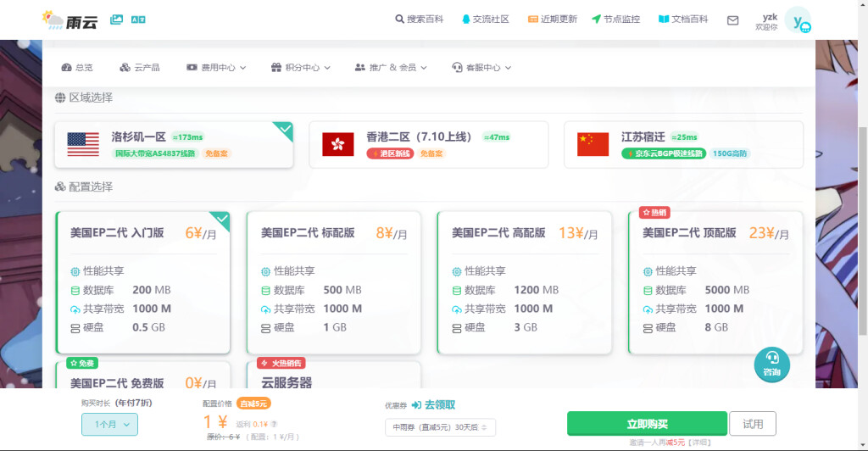
Task: Click the Hong Kong flag icon
Action: 337,144
